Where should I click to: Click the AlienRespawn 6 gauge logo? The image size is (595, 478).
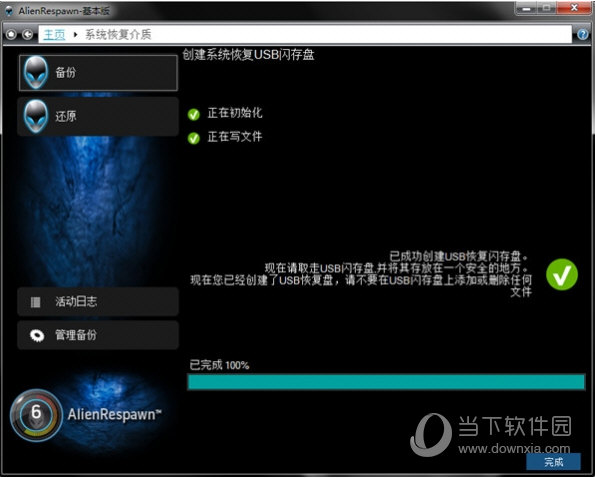(x=36, y=415)
